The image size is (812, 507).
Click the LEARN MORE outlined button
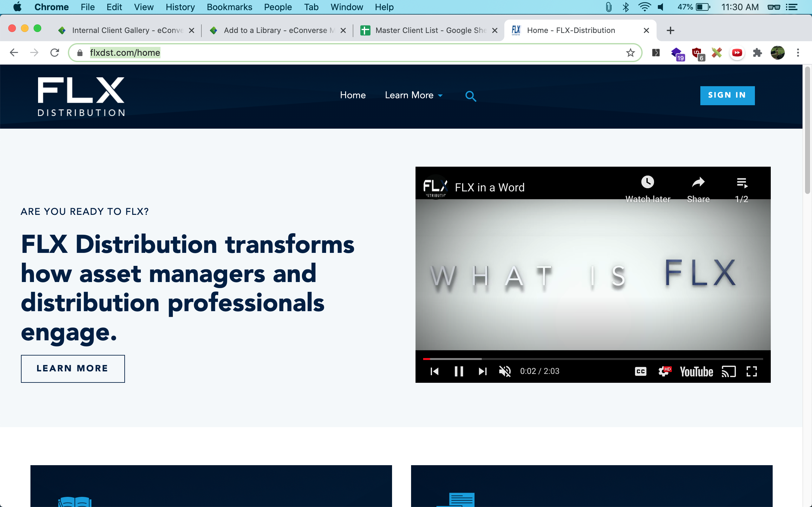click(72, 369)
